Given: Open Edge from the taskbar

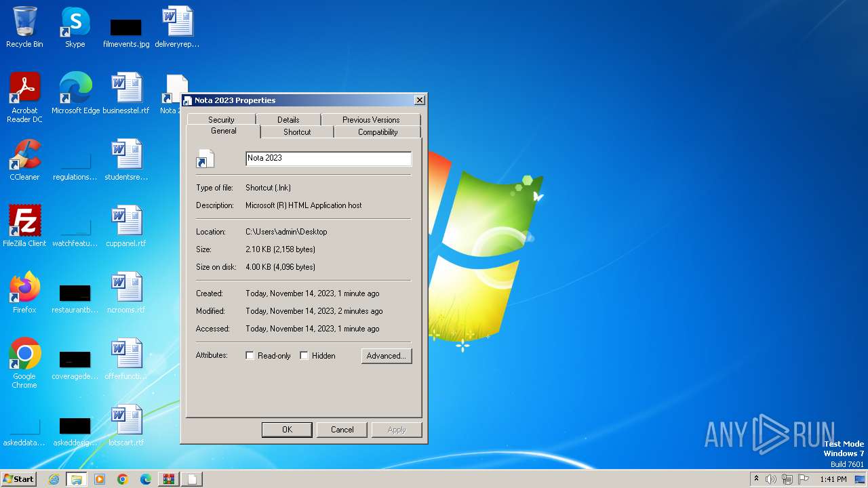Looking at the screenshot, I should click(146, 479).
